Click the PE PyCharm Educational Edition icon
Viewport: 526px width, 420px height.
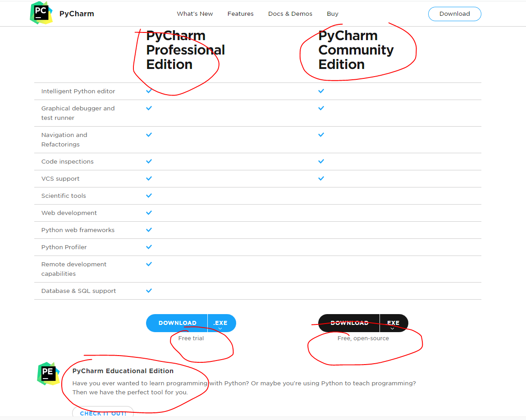click(48, 374)
